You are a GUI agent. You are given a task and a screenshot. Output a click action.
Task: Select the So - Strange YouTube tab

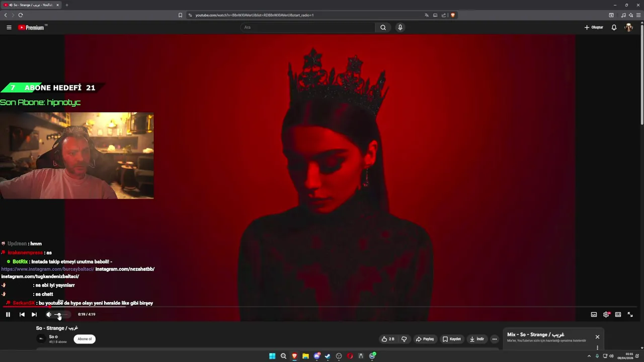pyautogui.click(x=31, y=5)
